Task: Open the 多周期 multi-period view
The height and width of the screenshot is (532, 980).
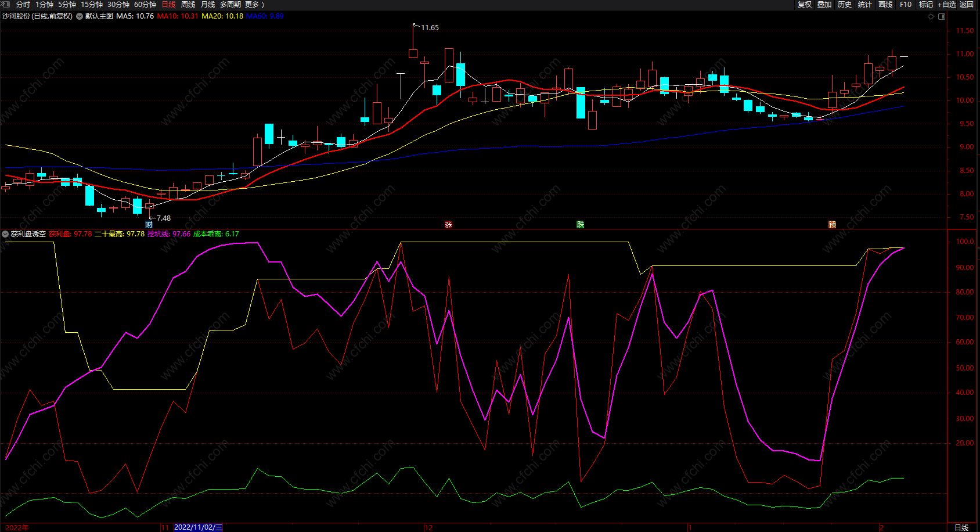Action: click(230, 5)
